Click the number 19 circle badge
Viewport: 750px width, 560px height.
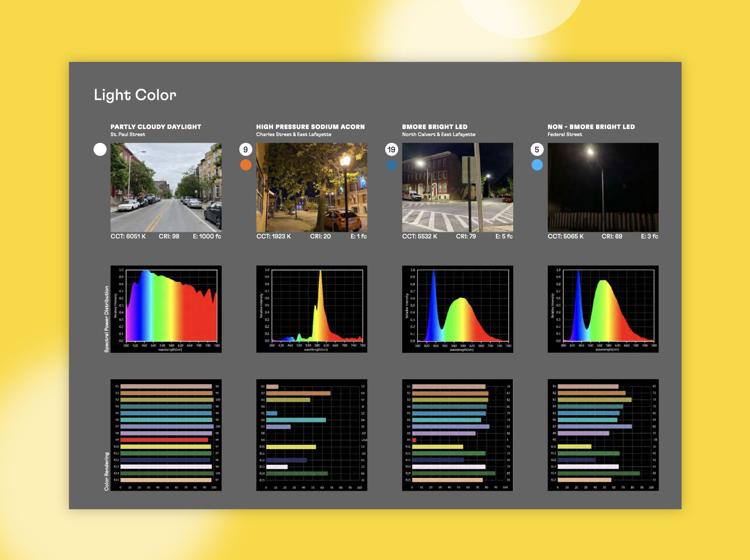pyautogui.click(x=391, y=150)
